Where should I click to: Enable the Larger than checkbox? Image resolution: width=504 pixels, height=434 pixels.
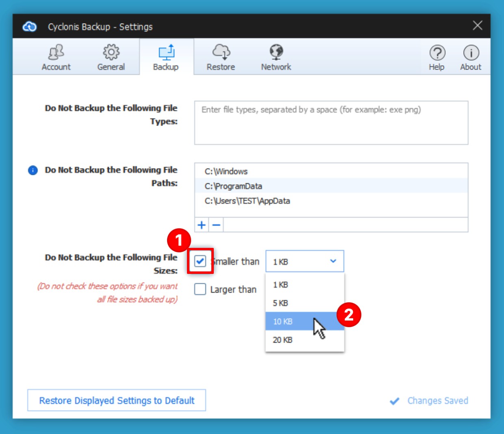coord(200,289)
